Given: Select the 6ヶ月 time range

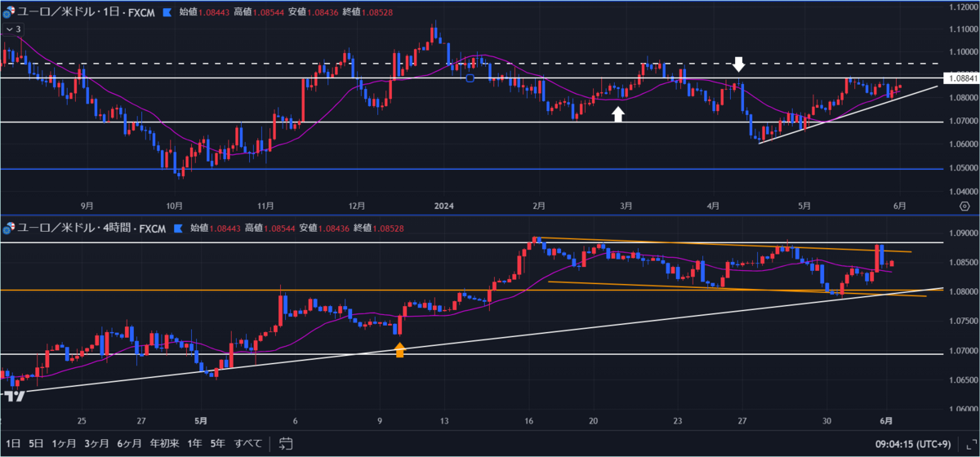Looking at the screenshot, I should (x=130, y=444).
